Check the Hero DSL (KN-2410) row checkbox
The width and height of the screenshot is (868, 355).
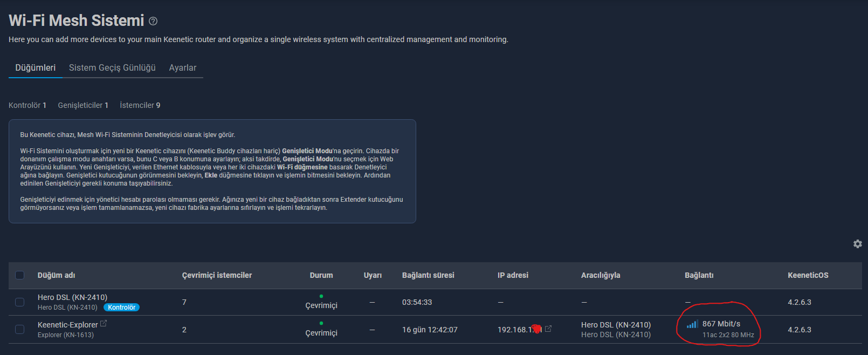20,302
